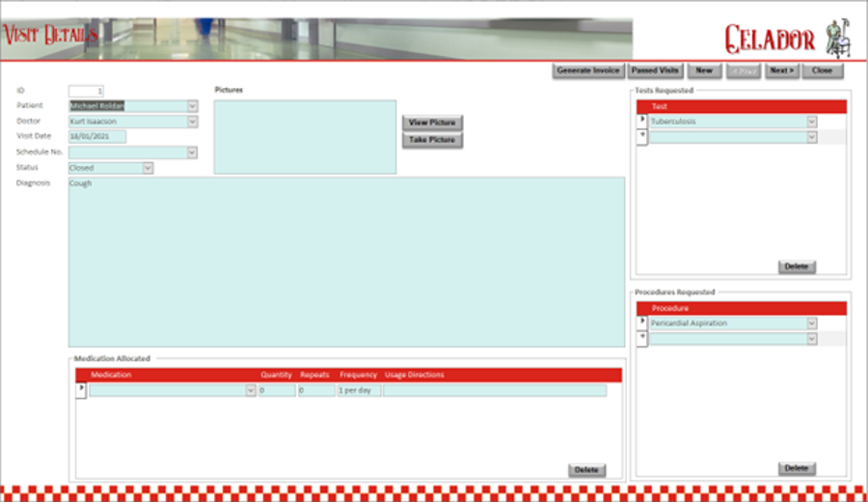Open the Medication dropdown in allocated row
The image size is (868, 502).
coord(250,391)
